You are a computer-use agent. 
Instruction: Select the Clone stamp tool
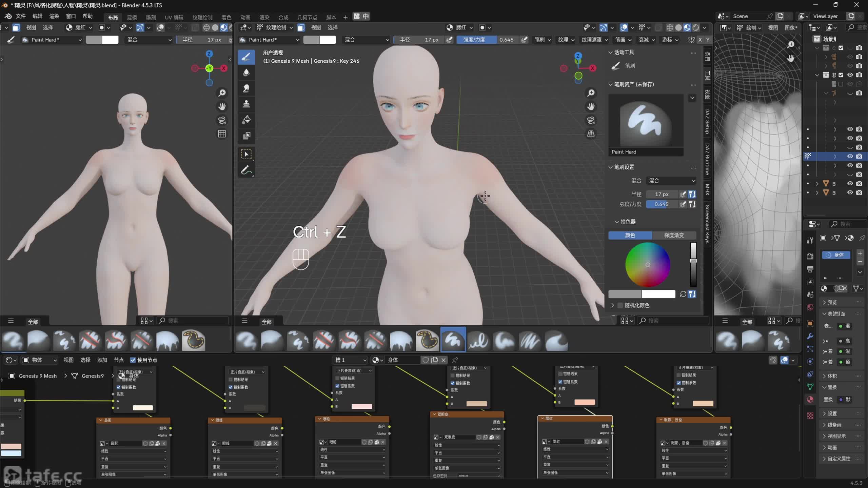point(246,104)
